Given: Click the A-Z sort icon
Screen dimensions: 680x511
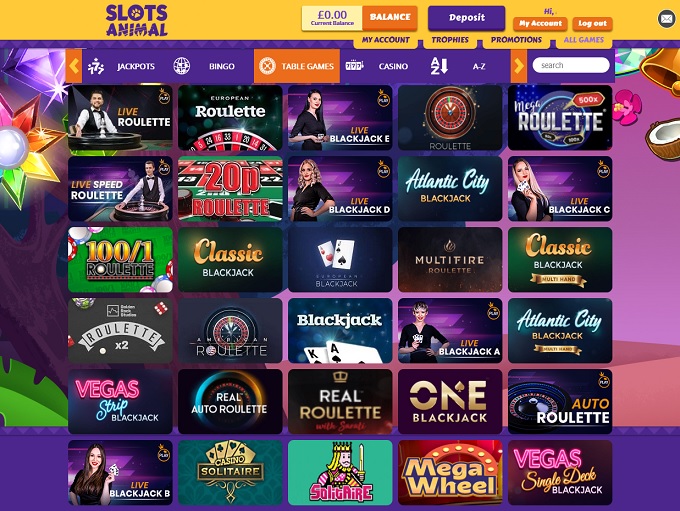Looking at the screenshot, I should coord(439,66).
